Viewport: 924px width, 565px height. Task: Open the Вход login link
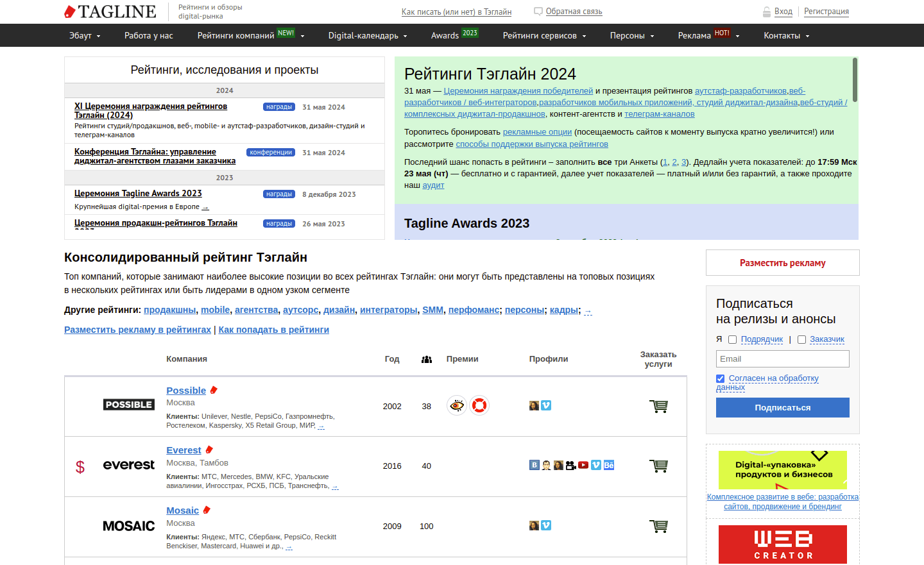[x=783, y=12]
